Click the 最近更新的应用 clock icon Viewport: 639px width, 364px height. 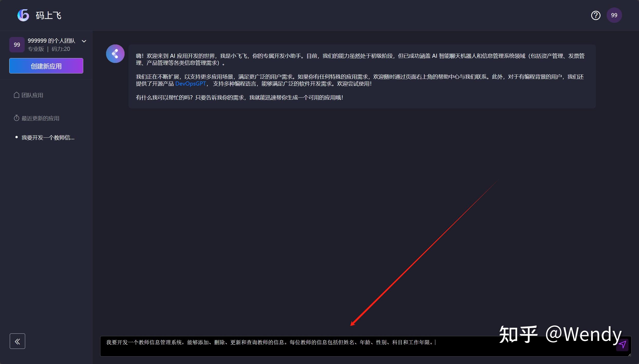(x=16, y=118)
